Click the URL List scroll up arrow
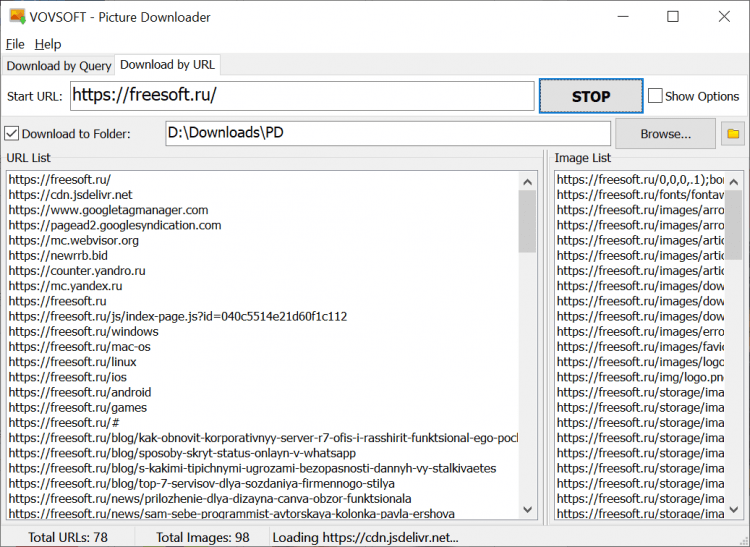 [x=528, y=182]
